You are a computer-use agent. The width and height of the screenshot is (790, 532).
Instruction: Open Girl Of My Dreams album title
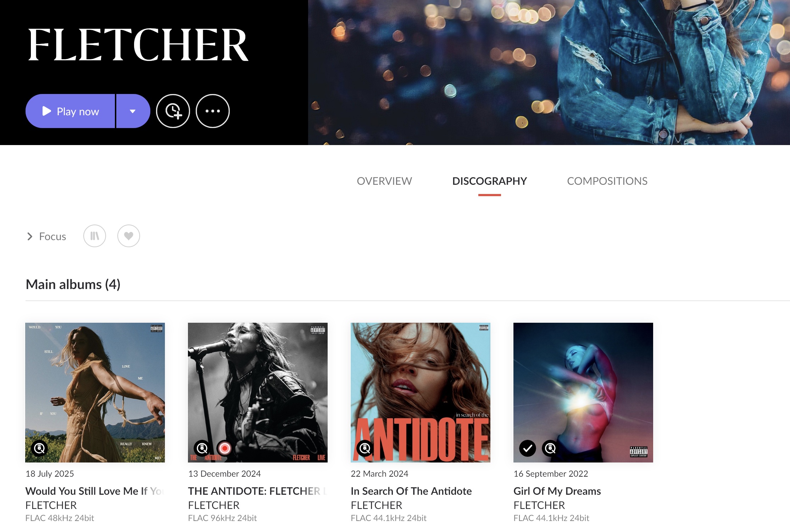[x=557, y=491]
